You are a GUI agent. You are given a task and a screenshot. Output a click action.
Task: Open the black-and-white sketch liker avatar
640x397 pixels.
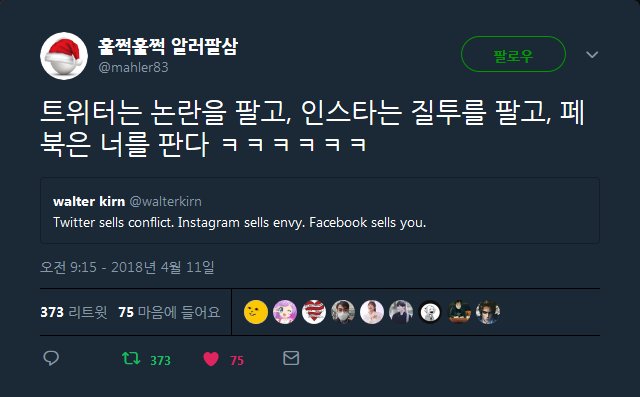[430, 312]
